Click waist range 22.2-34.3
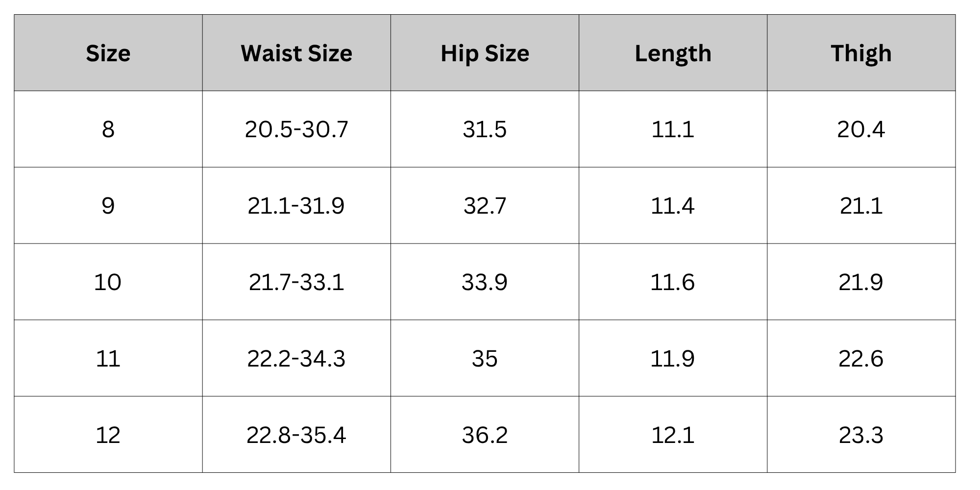 click(x=296, y=359)
